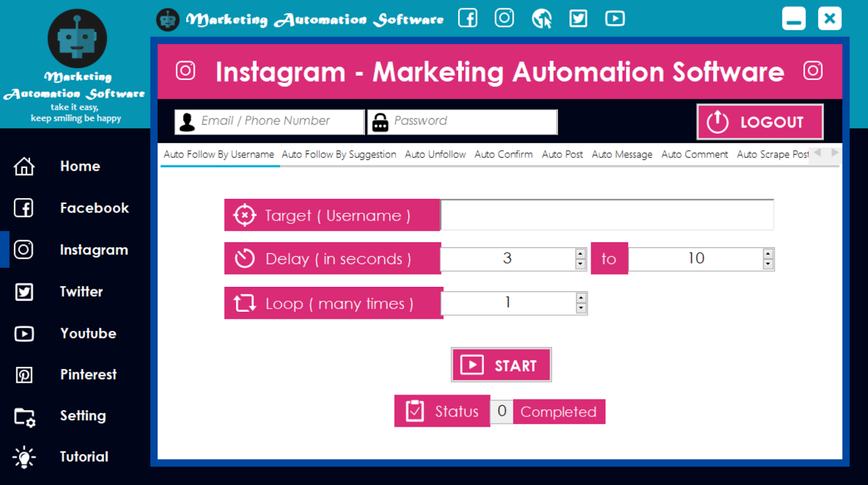The width and height of the screenshot is (868, 485).
Task: Click the robot logo in the title bar
Action: pyautogui.click(x=168, y=20)
